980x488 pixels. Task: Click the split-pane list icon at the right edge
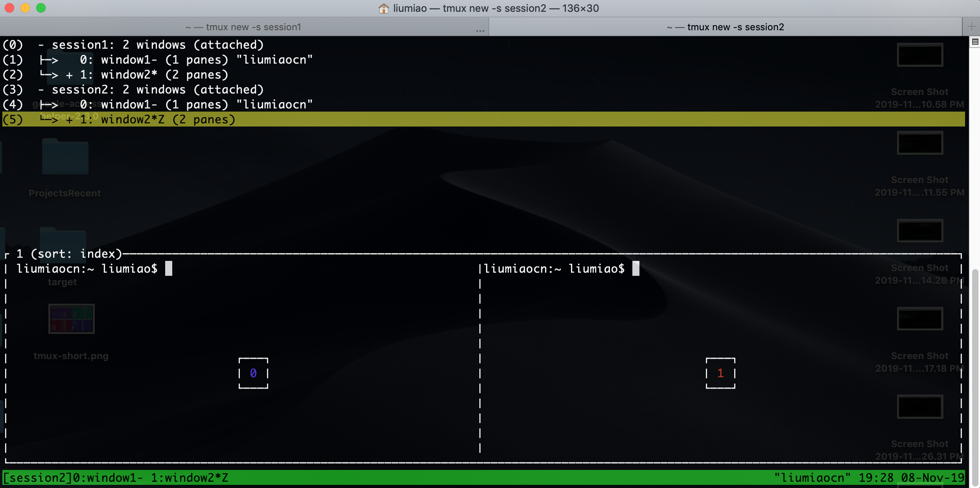point(974,42)
